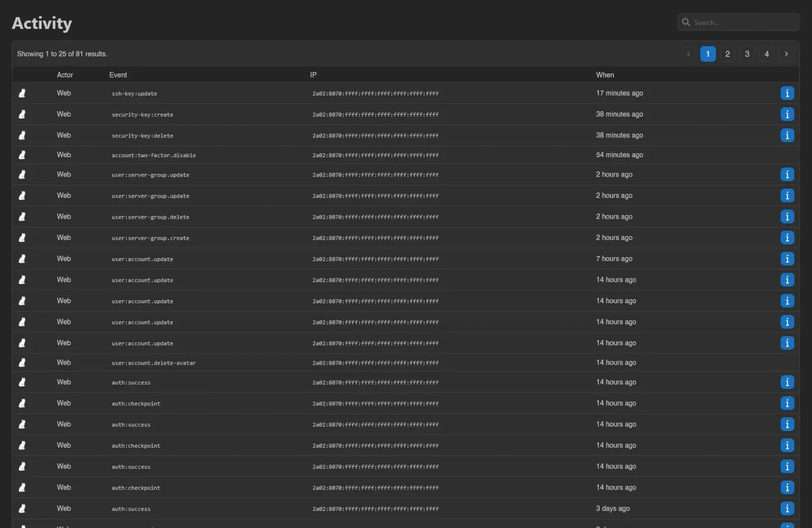This screenshot has height=528, width=812.
Task: View info for 7 hours ago account update
Action: [787, 259]
